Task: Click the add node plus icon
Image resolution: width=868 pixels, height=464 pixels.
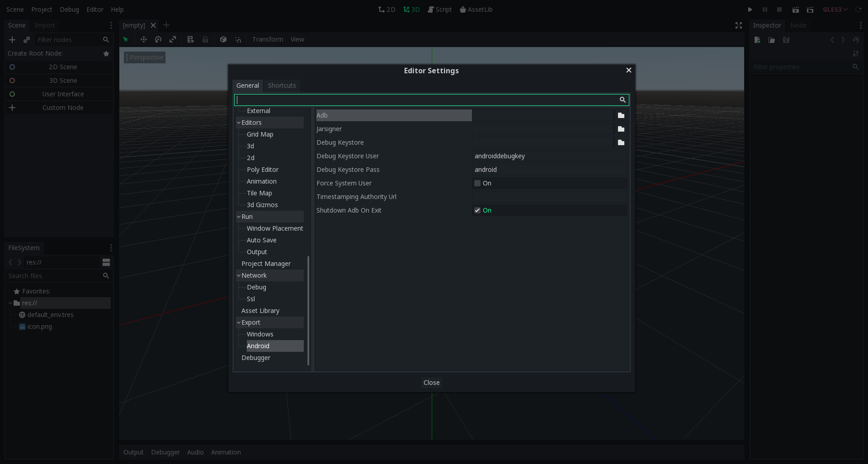Action: click(x=12, y=40)
